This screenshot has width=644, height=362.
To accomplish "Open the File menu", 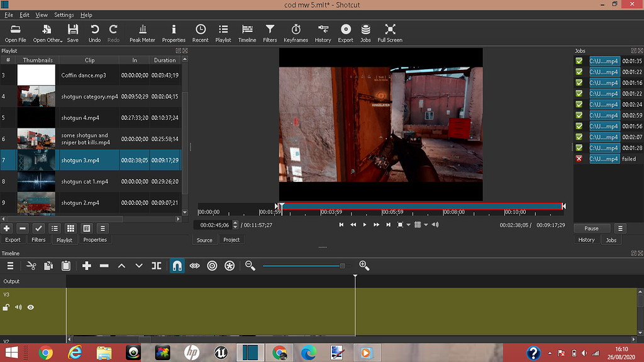I will coord(9,15).
